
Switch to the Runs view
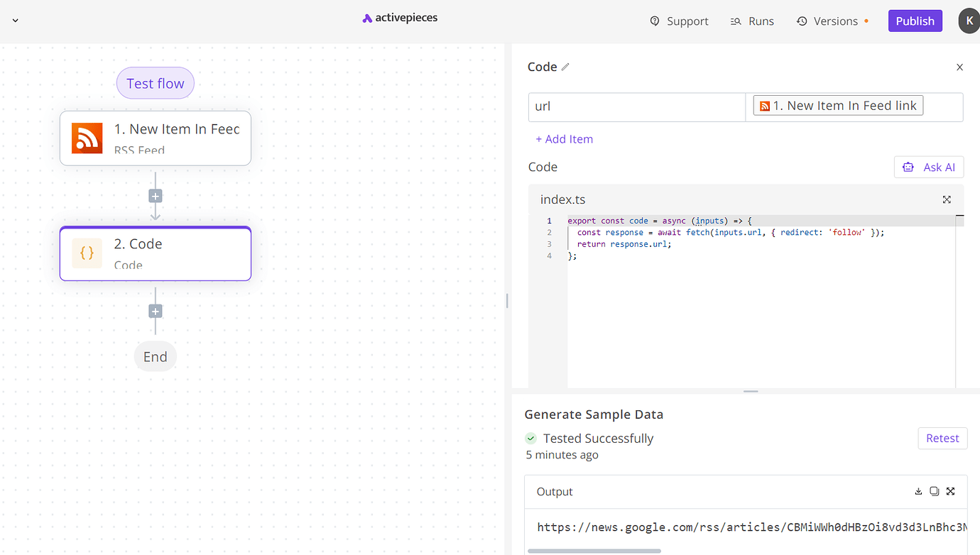pyautogui.click(x=751, y=21)
